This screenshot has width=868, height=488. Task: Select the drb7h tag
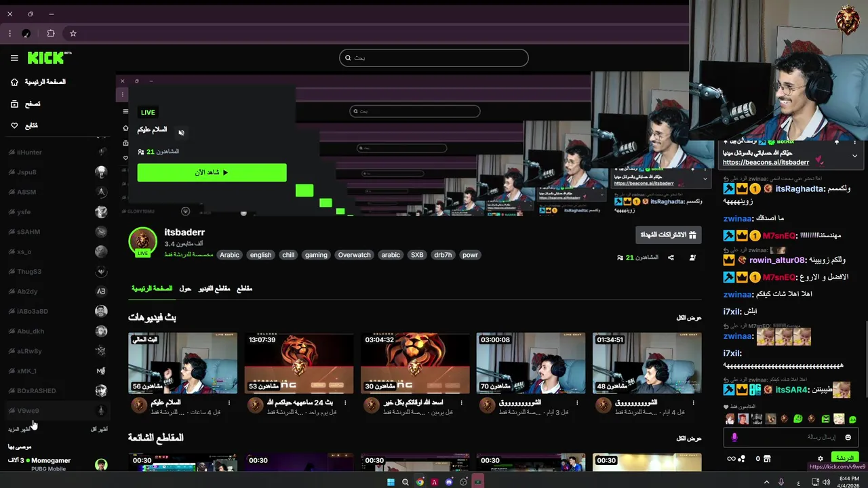pos(443,255)
